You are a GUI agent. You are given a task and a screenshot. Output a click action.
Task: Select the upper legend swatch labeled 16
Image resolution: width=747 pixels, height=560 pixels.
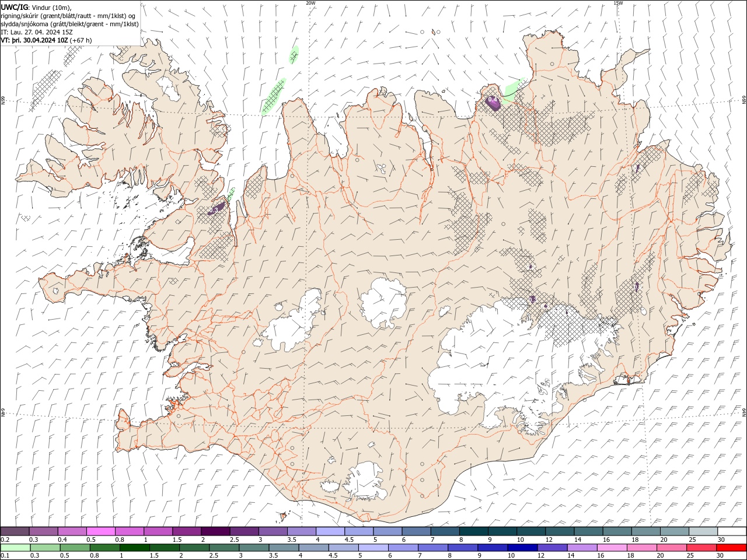tap(617, 531)
